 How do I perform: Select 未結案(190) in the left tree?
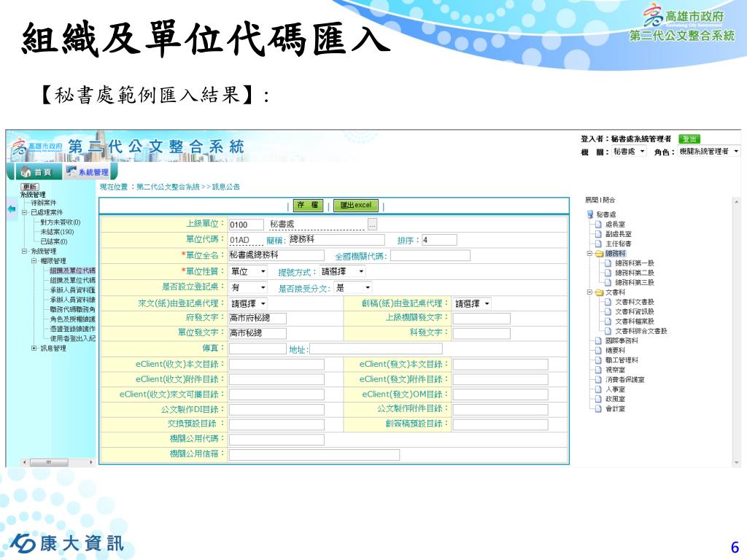pyautogui.click(x=57, y=232)
